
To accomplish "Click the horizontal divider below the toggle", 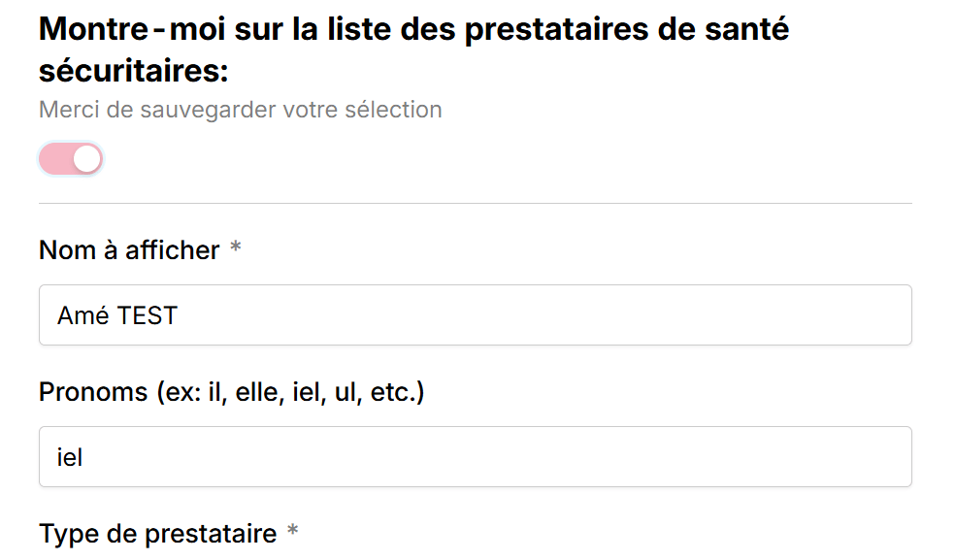I will point(476,204).
